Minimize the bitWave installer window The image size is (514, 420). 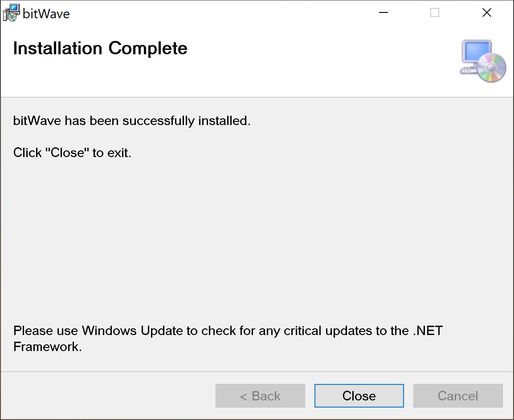coord(383,13)
